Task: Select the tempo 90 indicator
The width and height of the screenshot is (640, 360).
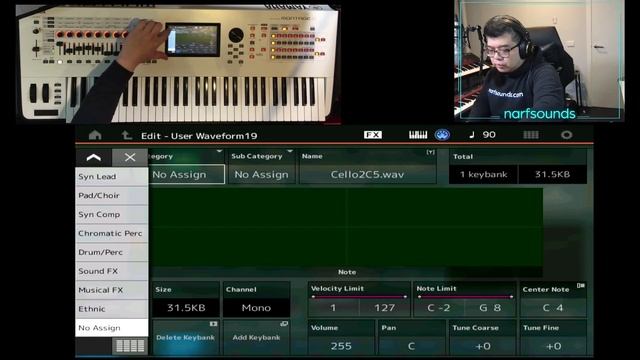Action: 482,135
